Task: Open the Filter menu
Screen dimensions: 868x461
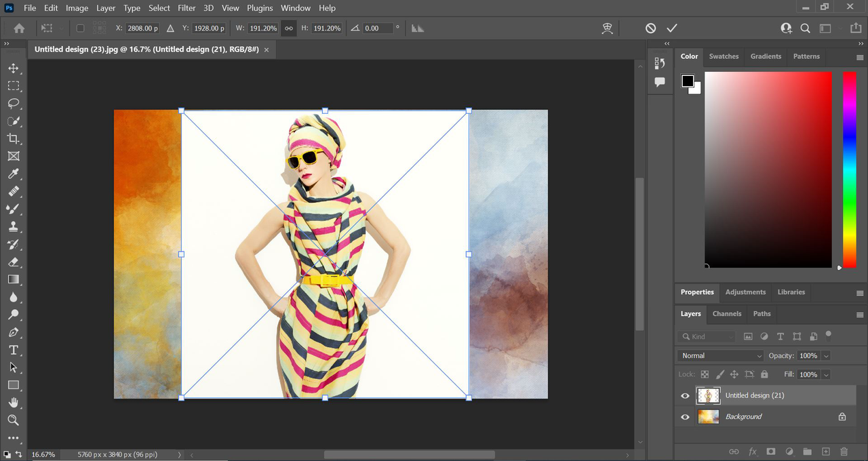Action: tap(186, 8)
